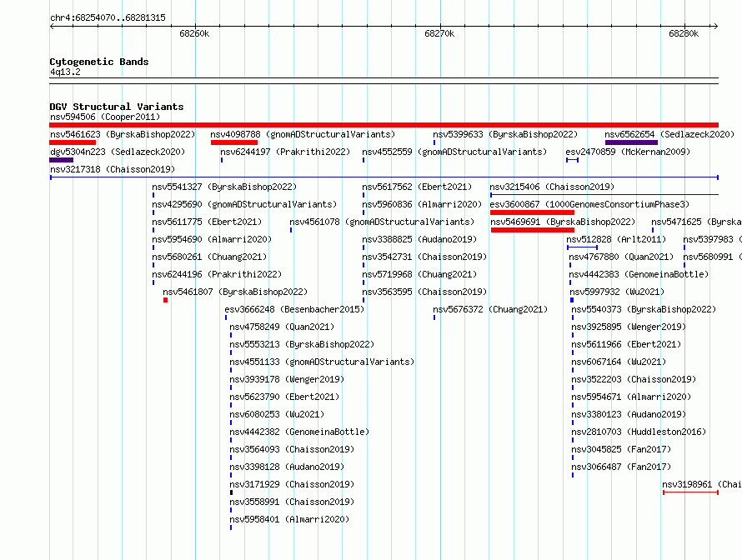Open nsv4767880 (Quan2021) variant
Image resolution: width=742 pixels, height=560 pixels.
pyautogui.click(x=621, y=257)
